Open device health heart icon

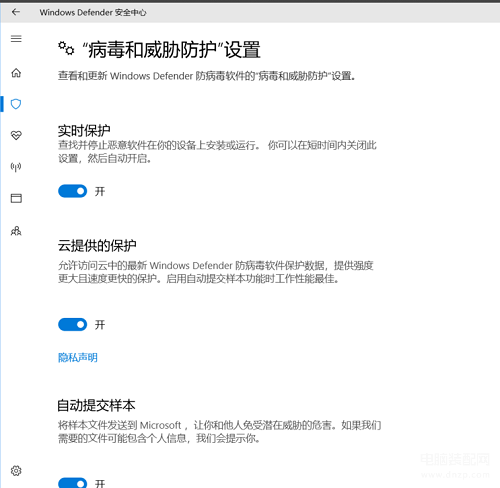[16, 135]
